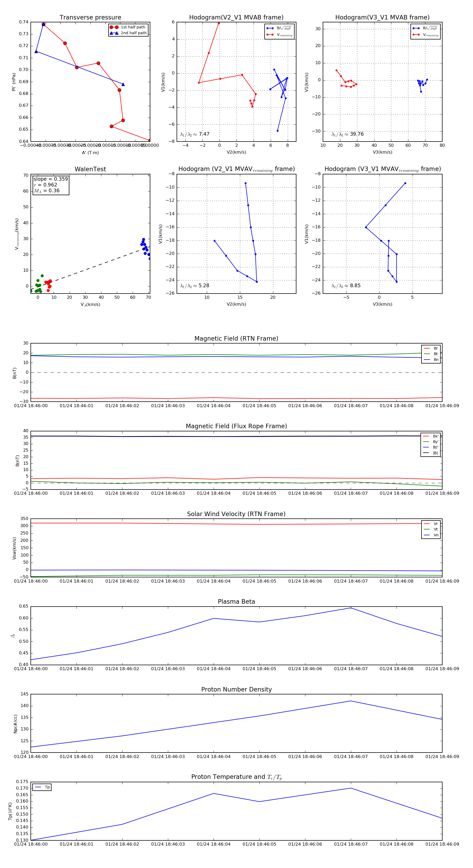Screen dimensions: 473x868
Task: Click the λ1/λ2 ≈ 5.28 annotation
Action: (194, 286)
